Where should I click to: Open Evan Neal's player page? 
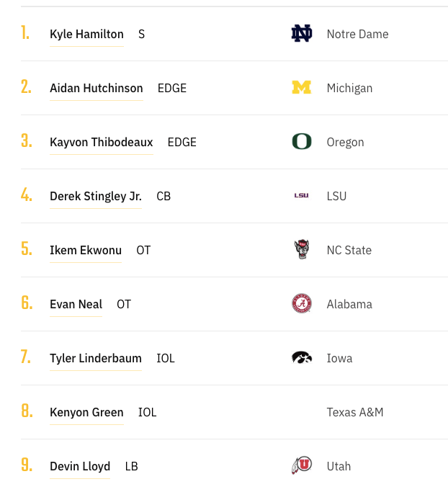76,305
